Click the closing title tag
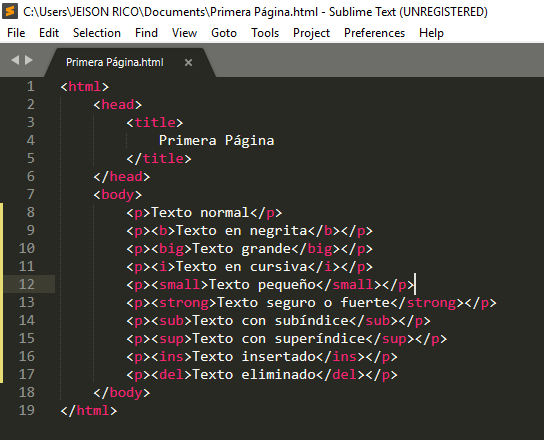 tap(159, 159)
